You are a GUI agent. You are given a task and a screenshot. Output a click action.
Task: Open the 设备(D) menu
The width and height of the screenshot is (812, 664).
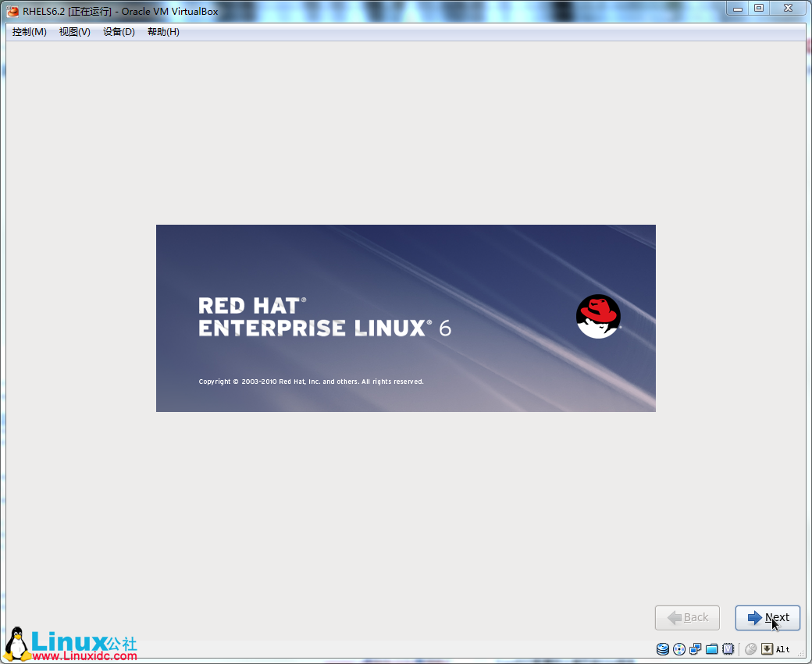pos(119,32)
